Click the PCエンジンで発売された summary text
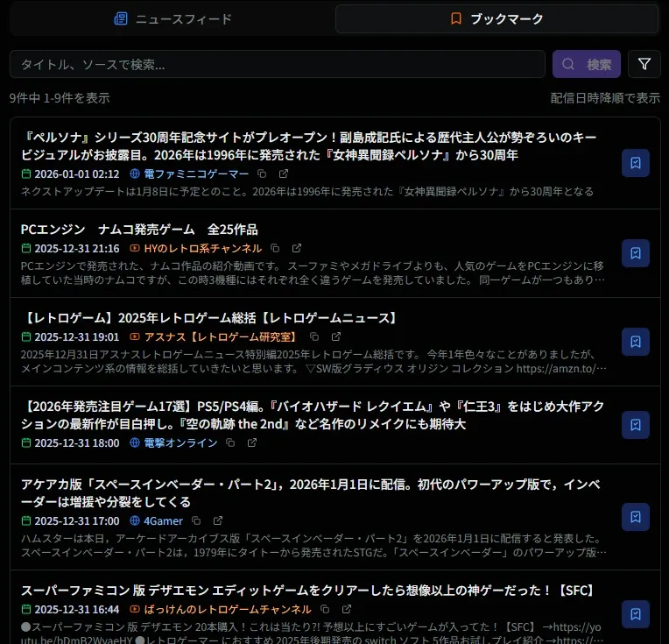Screen dimensions: 669x644 313,272
